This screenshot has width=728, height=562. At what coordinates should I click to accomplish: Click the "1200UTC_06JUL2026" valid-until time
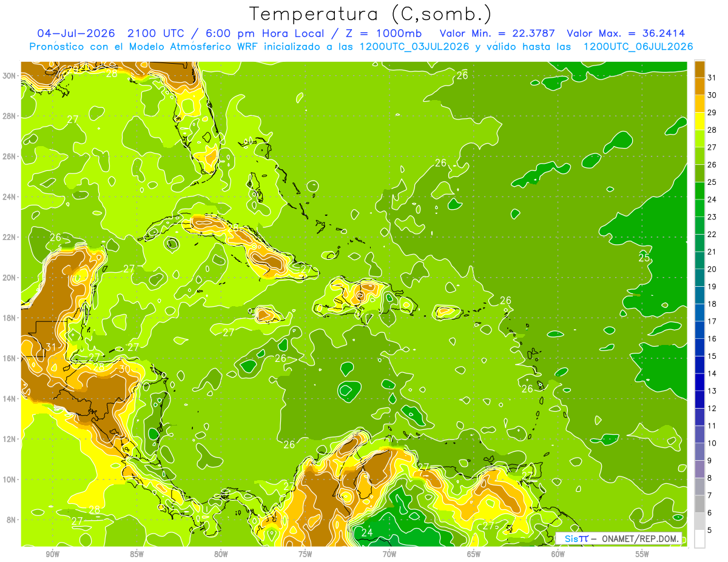click(x=638, y=47)
